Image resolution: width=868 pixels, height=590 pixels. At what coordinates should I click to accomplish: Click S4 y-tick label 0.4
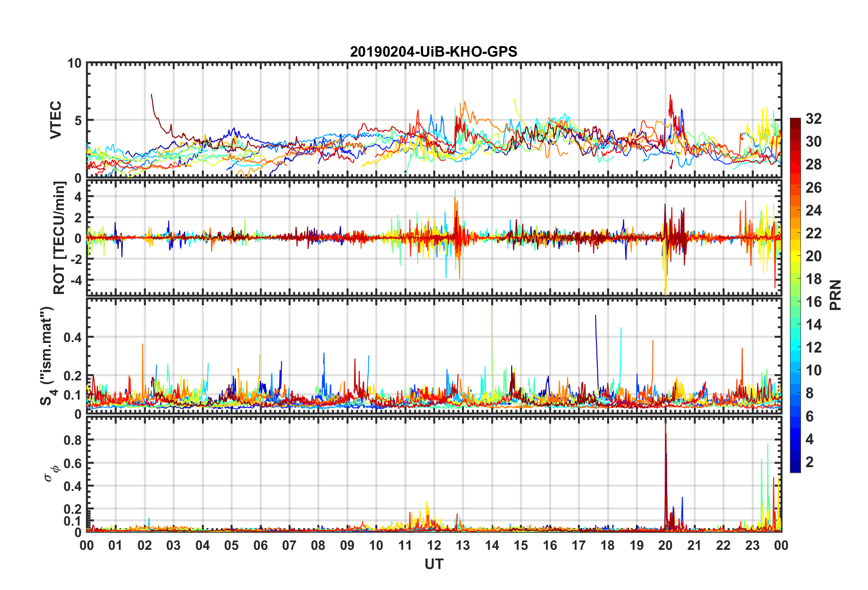pos(73,337)
